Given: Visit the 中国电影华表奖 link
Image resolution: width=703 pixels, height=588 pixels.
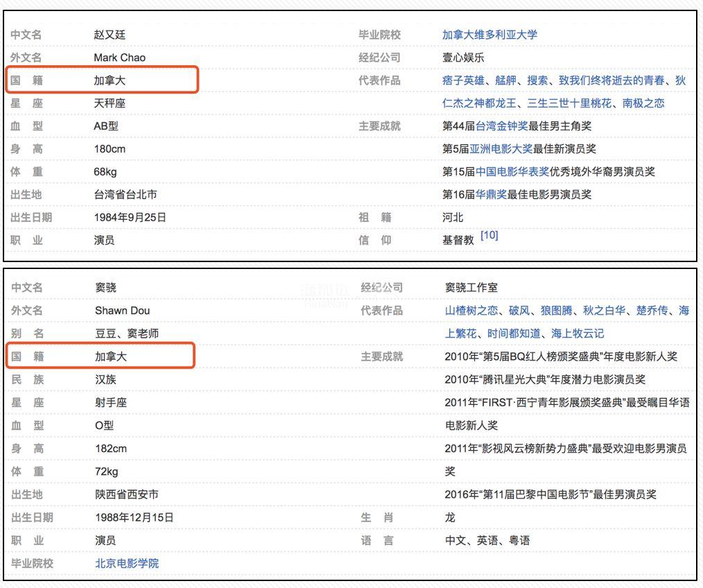Looking at the screenshot, I should 512,172.
